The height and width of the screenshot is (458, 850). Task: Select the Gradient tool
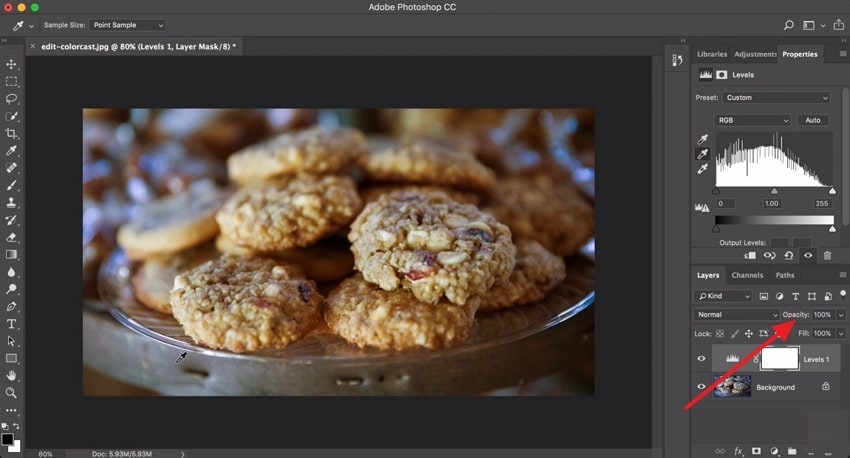click(x=11, y=255)
